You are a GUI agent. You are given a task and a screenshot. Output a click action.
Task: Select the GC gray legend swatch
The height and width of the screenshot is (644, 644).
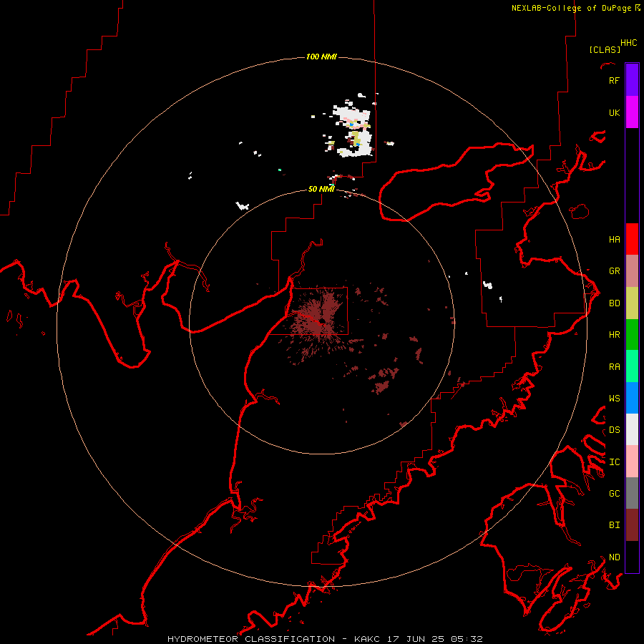632,493
